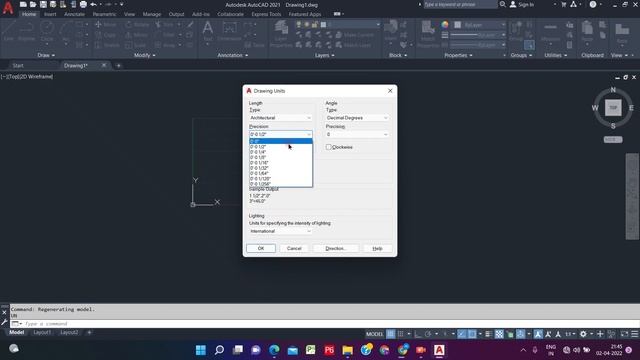Image resolution: width=640 pixels, height=360 pixels.
Task: Switch to the Parametric ribbon tab
Action: (x=104, y=14)
